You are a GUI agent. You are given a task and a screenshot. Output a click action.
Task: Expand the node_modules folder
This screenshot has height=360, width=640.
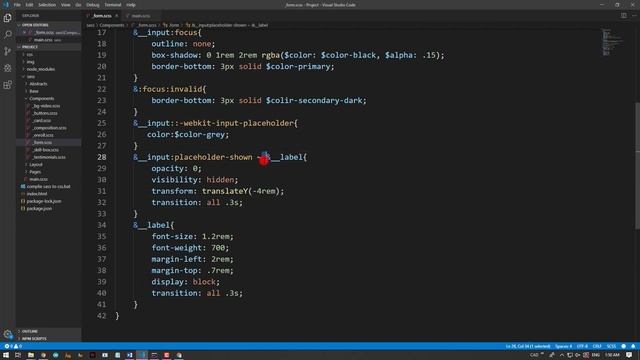(x=40, y=69)
